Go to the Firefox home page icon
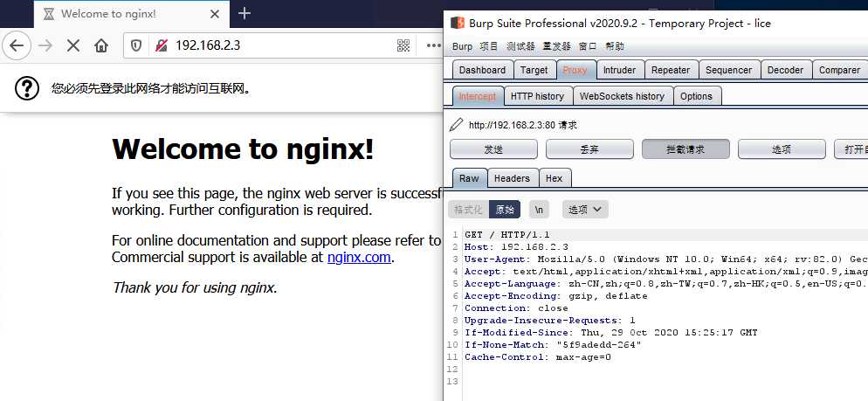The image size is (868, 401). click(101, 45)
